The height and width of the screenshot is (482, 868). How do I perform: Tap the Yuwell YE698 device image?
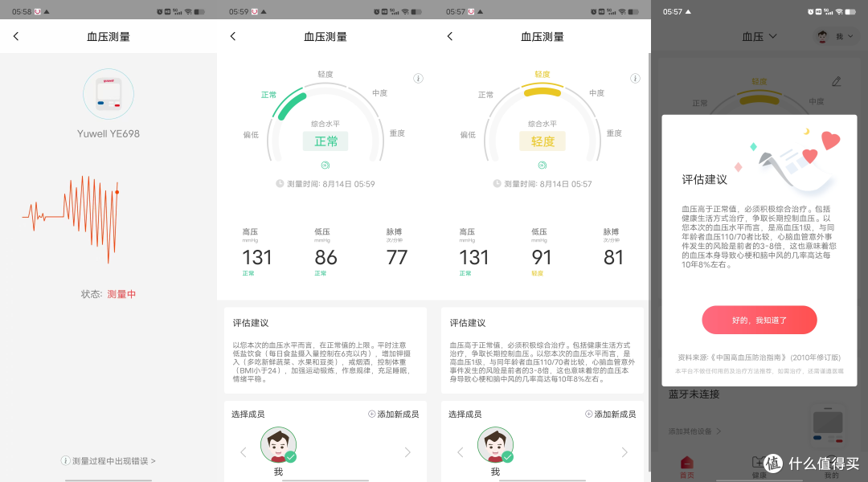tap(108, 94)
